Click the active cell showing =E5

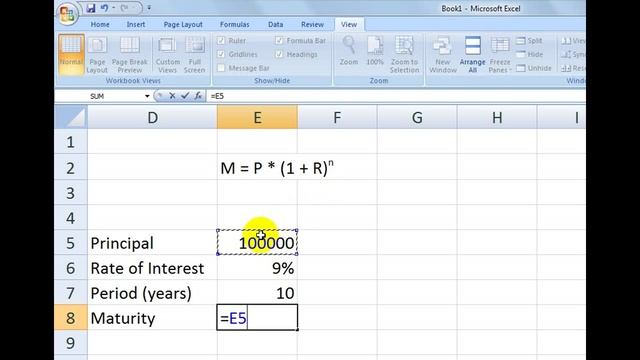(257, 318)
